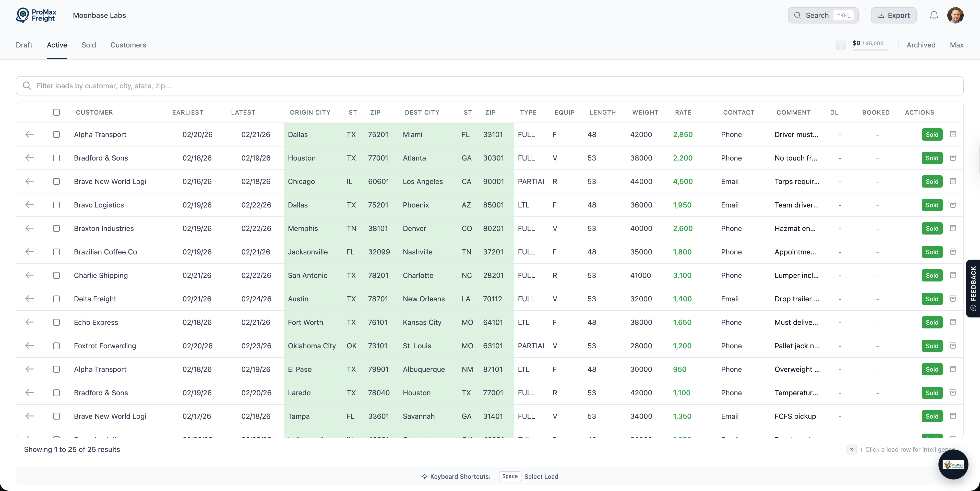Open the notifications bell
This screenshot has height=491, width=980.
tap(934, 15)
